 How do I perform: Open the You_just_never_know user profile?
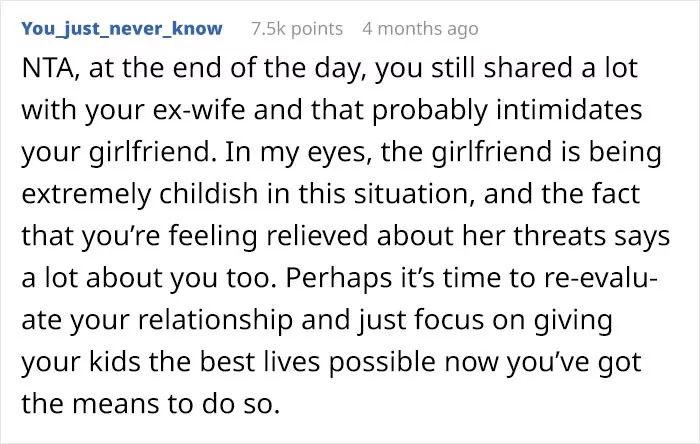tap(122, 29)
